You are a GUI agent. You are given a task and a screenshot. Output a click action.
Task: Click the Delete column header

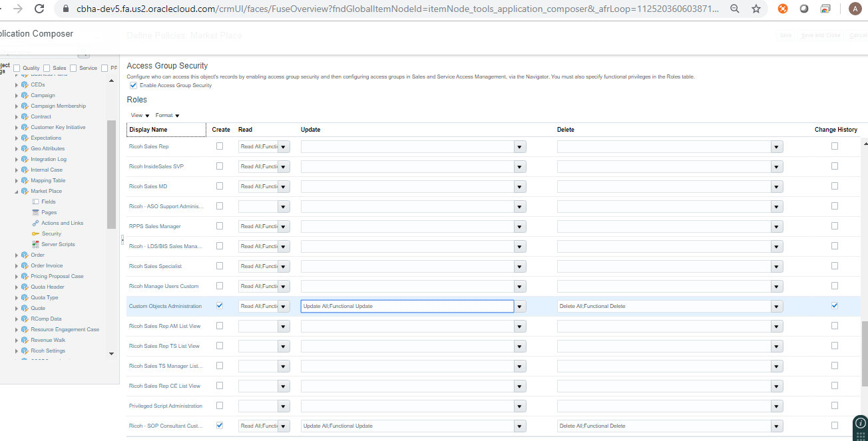coord(566,130)
